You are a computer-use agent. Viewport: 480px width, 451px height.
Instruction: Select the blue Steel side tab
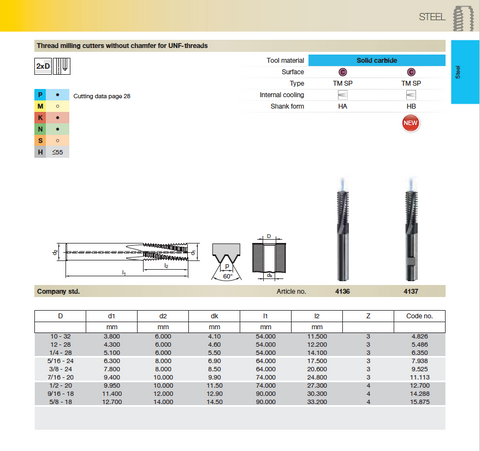pos(465,72)
